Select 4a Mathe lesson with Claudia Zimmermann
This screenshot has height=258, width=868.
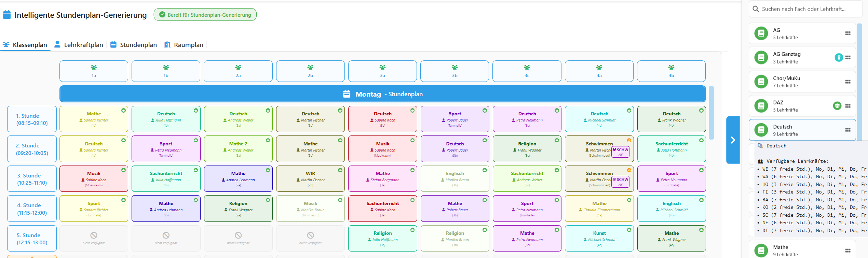[x=599, y=209]
